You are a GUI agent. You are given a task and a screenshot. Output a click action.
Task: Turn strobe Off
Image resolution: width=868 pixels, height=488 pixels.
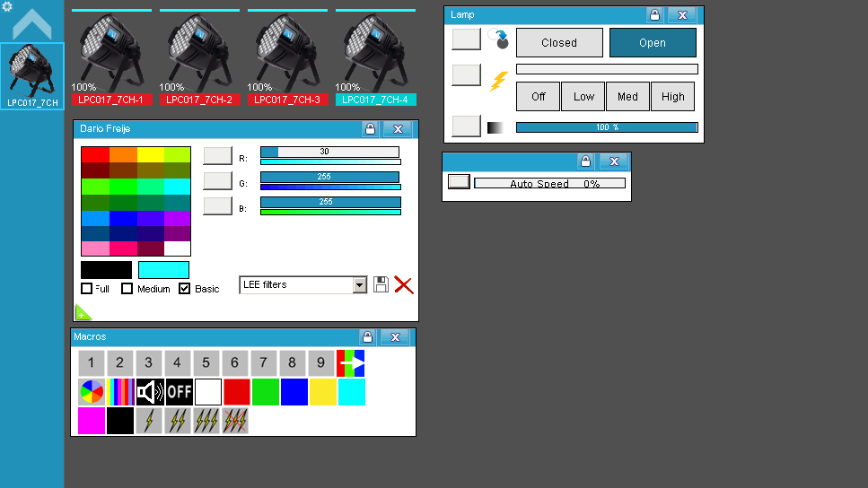(538, 96)
